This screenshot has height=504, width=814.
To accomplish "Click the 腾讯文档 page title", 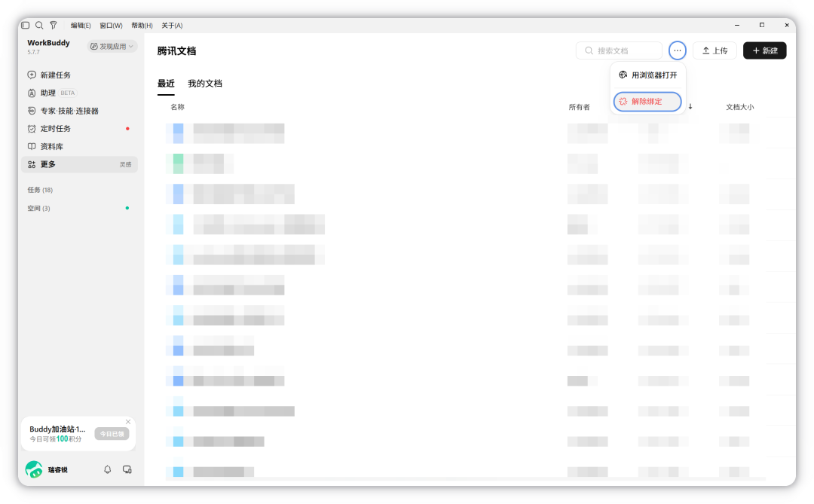I will (176, 51).
